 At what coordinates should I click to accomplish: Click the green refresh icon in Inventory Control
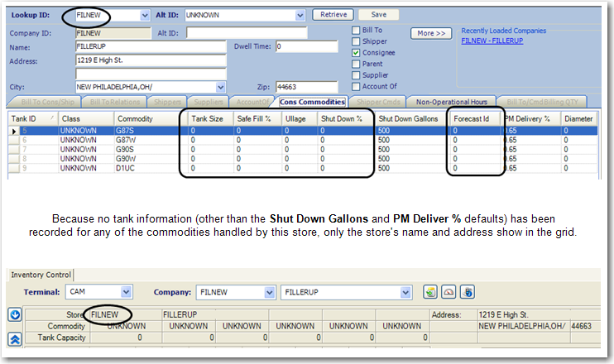[430, 292]
